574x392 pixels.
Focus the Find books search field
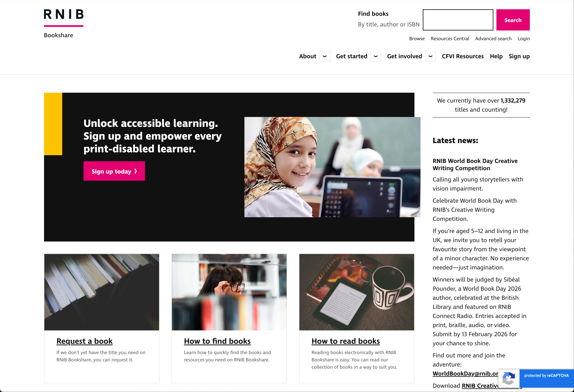(458, 20)
